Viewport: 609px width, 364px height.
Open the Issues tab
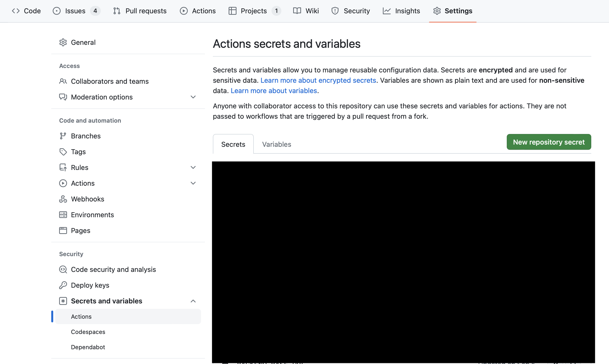tap(76, 11)
